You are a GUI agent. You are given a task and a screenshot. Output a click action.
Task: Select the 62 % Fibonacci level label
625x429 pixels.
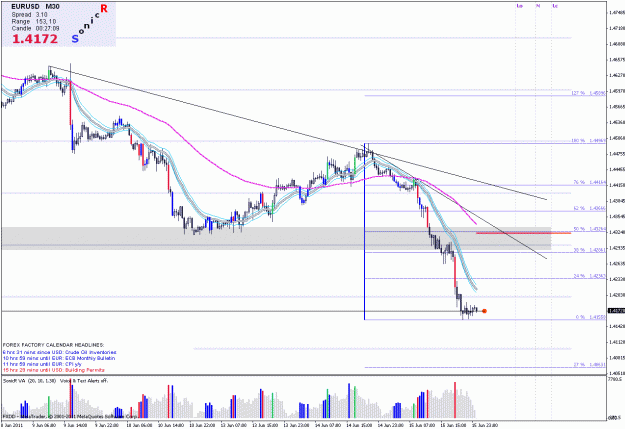(x=590, y=209)
